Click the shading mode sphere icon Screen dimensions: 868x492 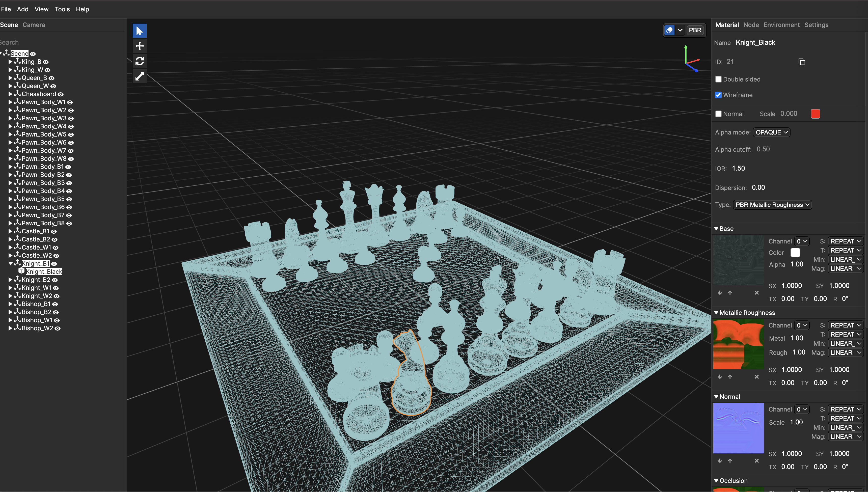pos(669,30)
